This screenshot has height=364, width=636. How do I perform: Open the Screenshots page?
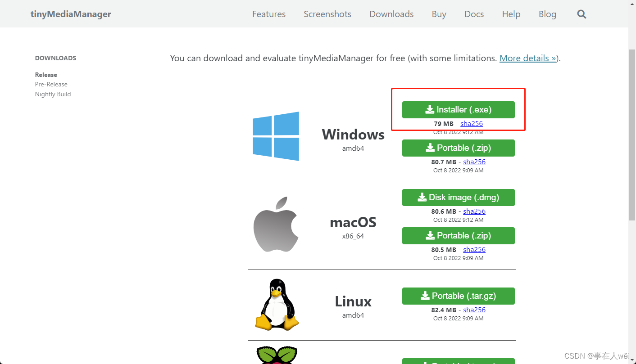[x=327, y=14]
